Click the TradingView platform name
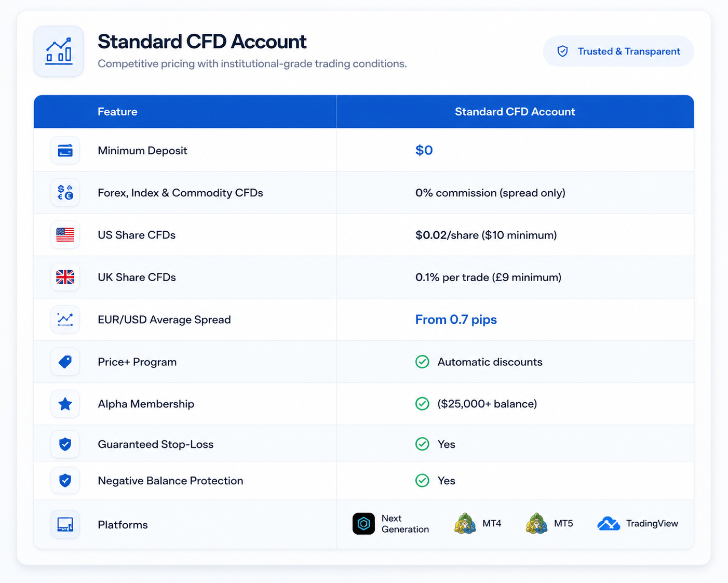The image size is (728, 583). coord(652,523)
